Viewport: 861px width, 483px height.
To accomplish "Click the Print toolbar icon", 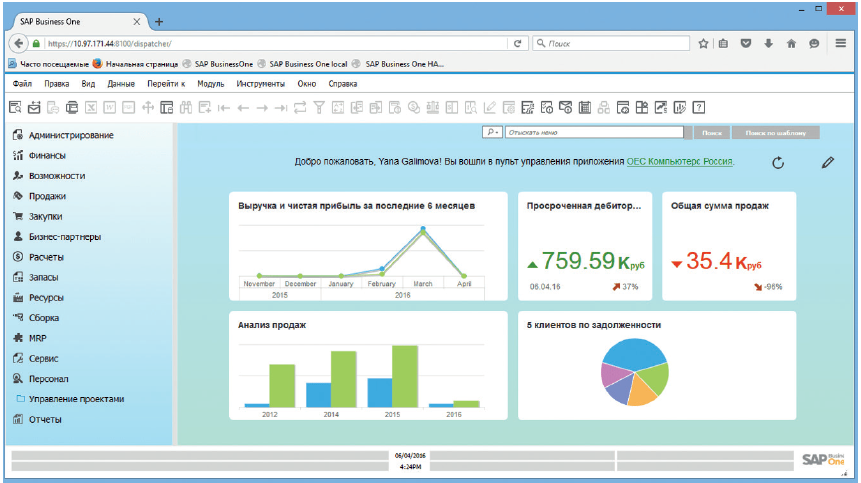I will 72,108.
